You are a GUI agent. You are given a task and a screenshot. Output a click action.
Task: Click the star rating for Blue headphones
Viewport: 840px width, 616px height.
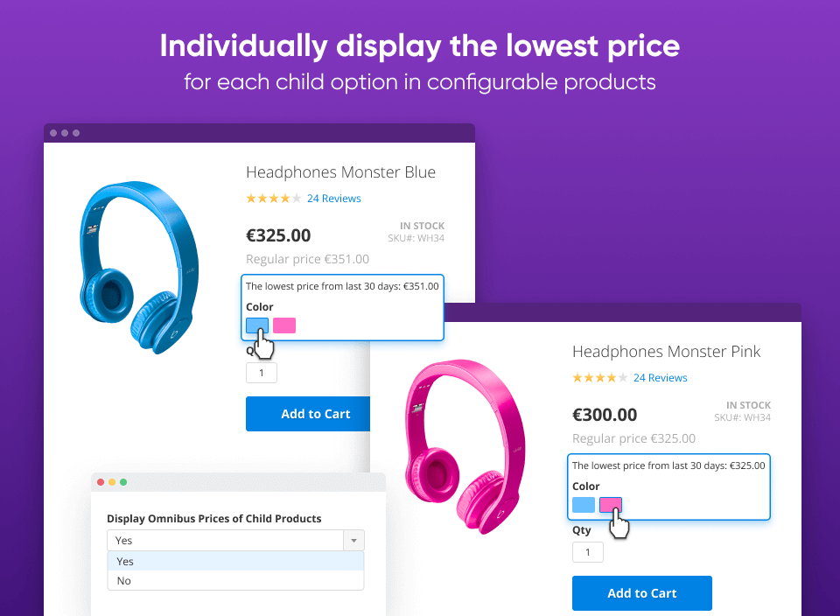(273, 199)
